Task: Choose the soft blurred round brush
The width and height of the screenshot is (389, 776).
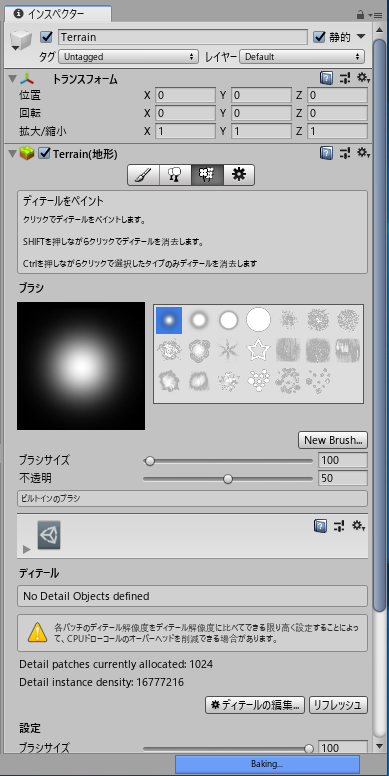Action: (x=169, y=320)
